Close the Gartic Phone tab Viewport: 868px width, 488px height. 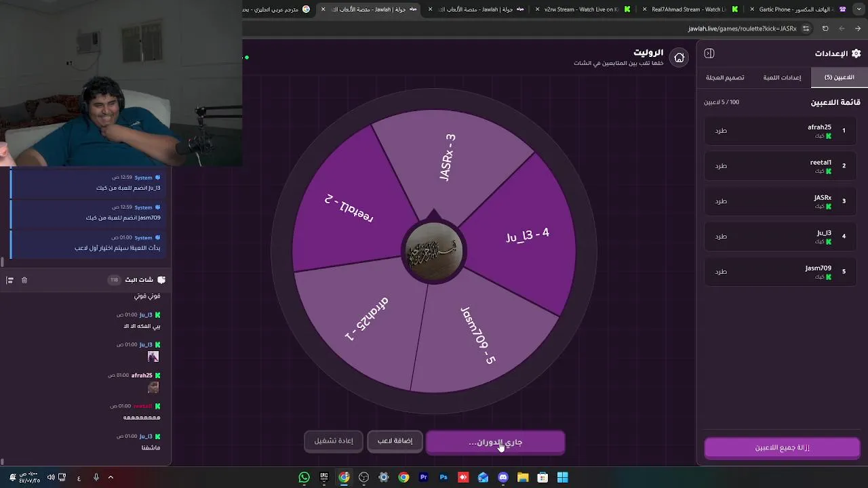pyautogui.click(x=752, y=9)
